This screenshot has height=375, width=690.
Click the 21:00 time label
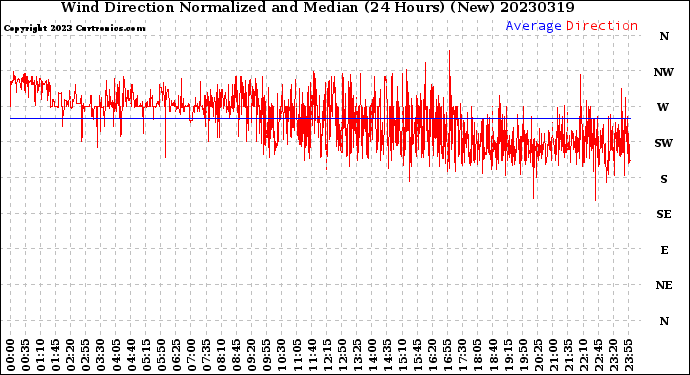[553, 355]
